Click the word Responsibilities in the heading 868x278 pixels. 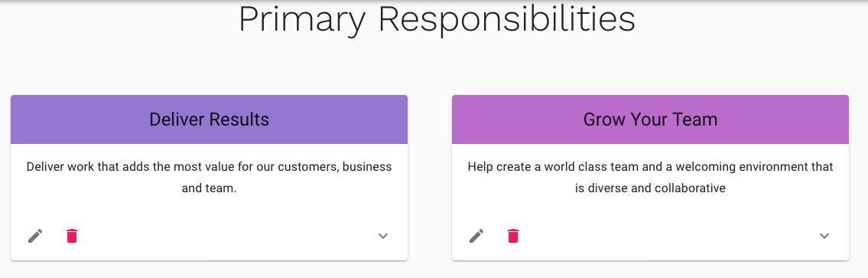(x=507, y=19)
